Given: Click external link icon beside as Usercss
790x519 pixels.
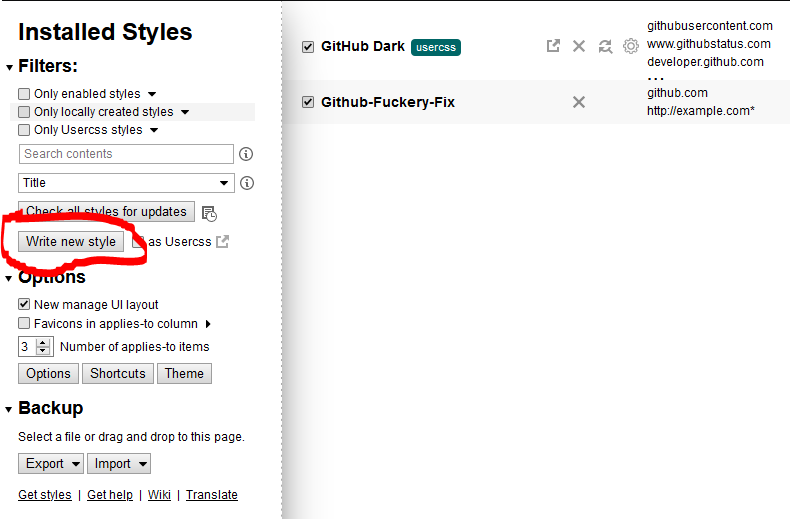Looking at the screenshot, I should pos(223,241).
